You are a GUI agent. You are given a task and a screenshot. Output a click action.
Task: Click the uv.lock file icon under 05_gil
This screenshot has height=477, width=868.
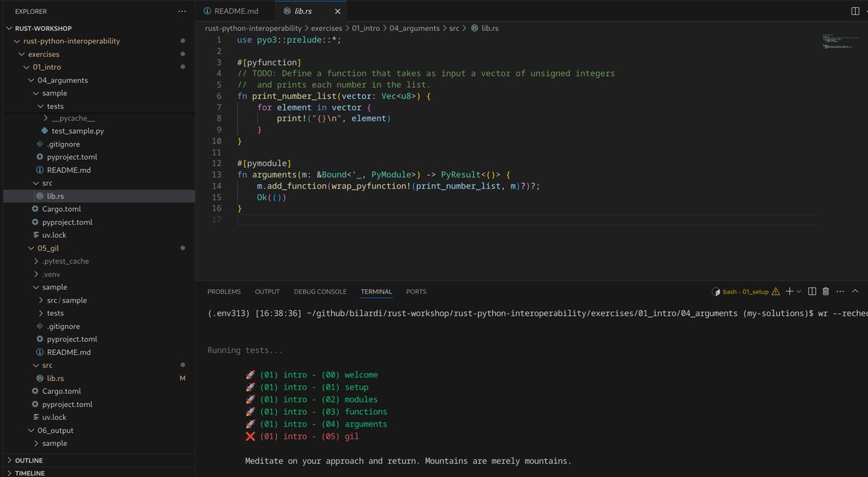click(36, 417)
